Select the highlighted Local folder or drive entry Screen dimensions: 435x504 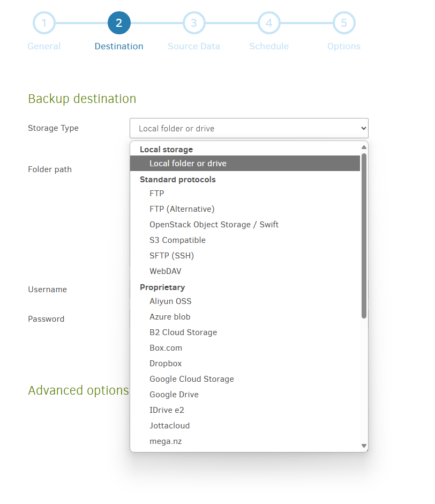point(188,163)
